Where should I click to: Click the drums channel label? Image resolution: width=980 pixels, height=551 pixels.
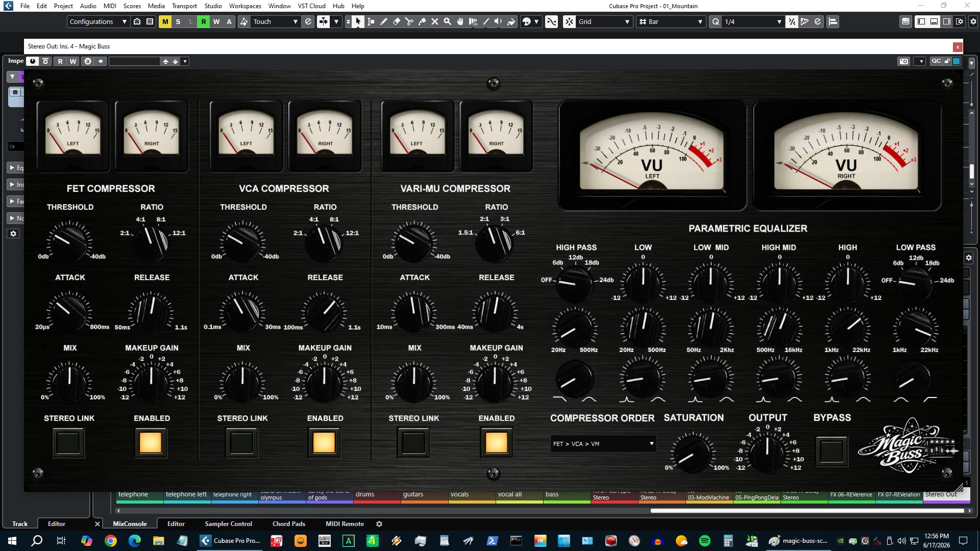(377, 495)
